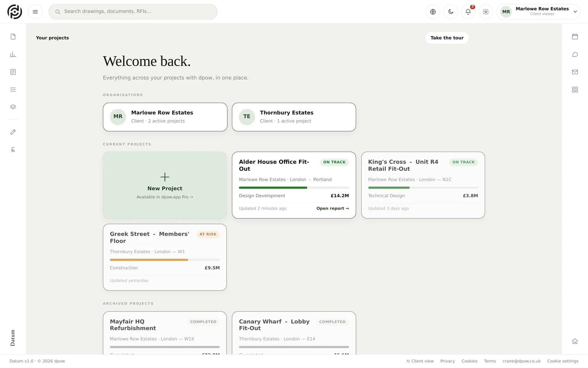Open notifications bell icon
Screen dimensions: 588x368
(x=468, y=12)
